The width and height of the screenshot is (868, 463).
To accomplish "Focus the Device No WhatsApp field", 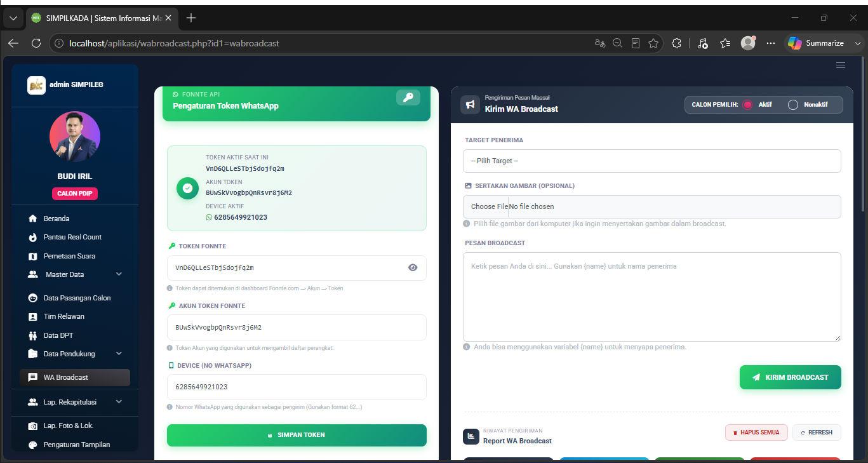I will 297,387.
